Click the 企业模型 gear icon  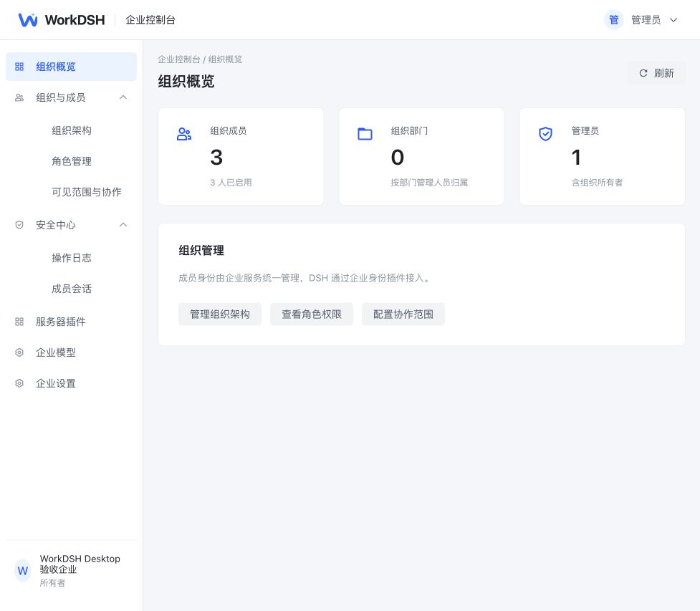point(19,352)
